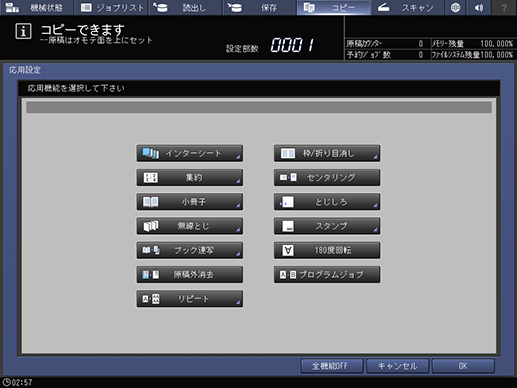Confirm with the OK button
This screenshot has width=517, height=388.
click(463, 366)
